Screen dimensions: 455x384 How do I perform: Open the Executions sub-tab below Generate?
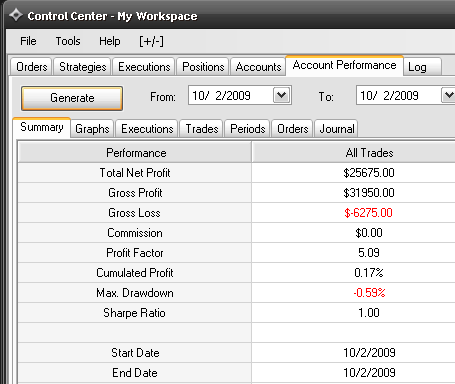point(147,129)
